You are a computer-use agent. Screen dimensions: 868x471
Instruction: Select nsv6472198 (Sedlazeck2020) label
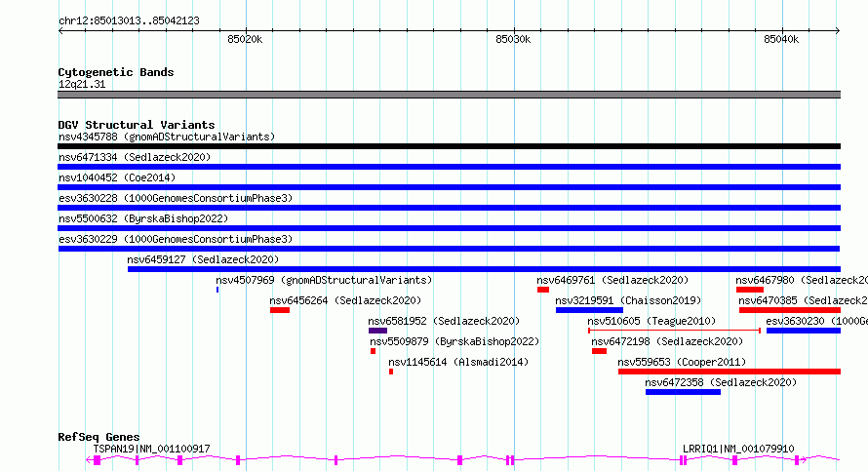(667, 341)
